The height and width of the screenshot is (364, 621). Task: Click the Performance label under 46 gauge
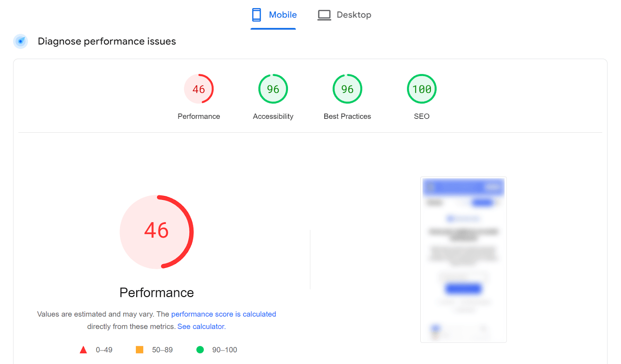point(199,116)
